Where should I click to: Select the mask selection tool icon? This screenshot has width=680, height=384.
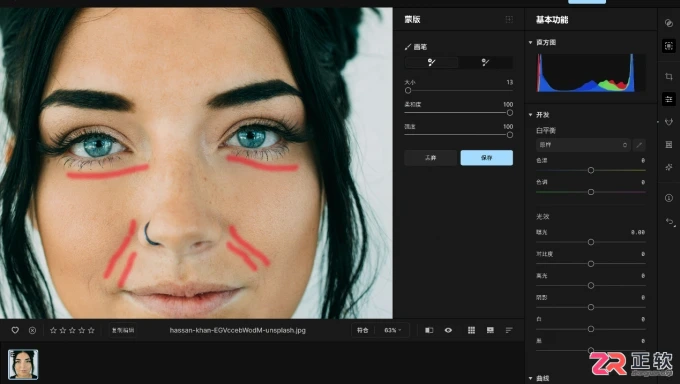[x=669, y=46]
